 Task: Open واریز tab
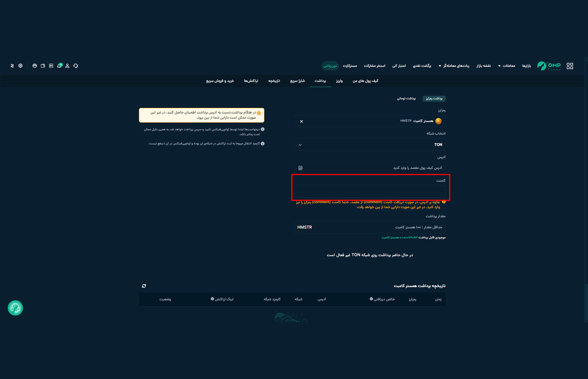click(x=339, y=81)
